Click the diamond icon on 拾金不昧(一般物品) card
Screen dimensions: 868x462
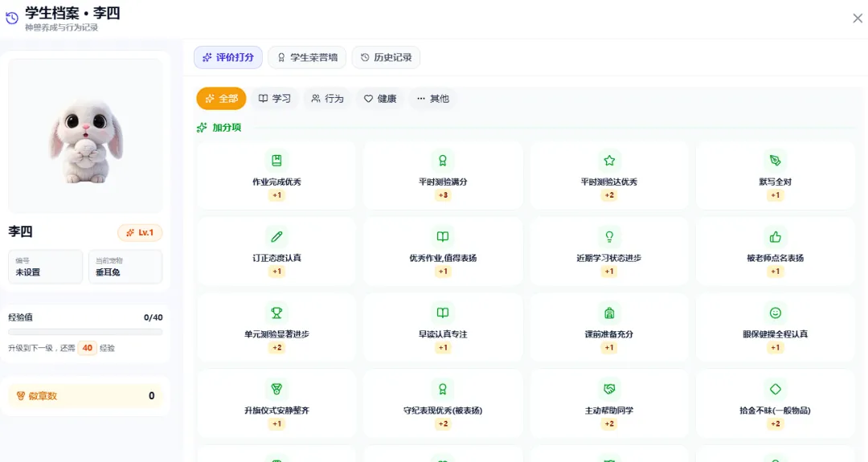[x=776, y=390]
